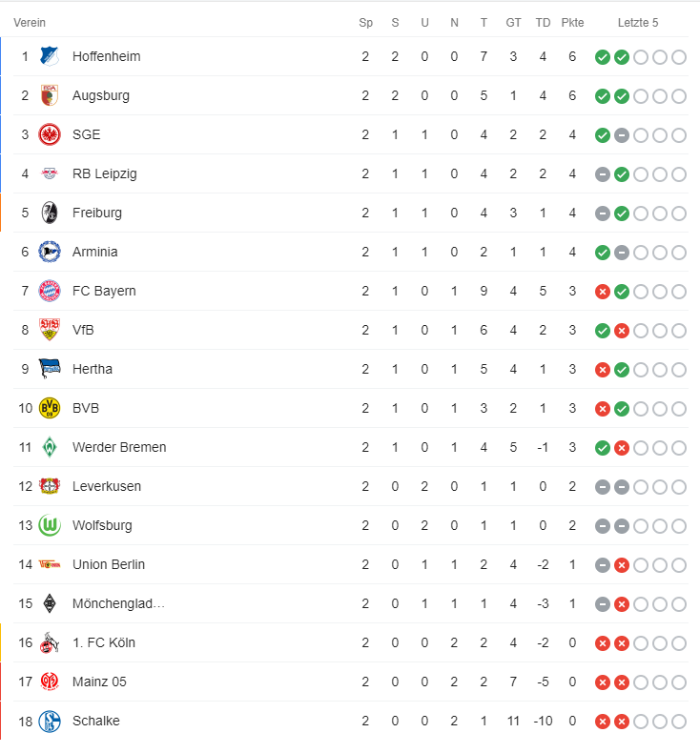
Task: Click the Verein column header
Action: (30, 22)
